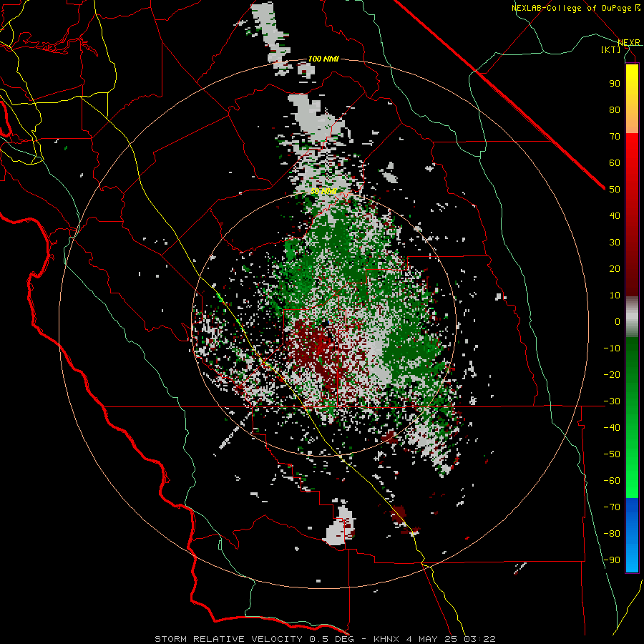Click the 80 value on velocity scale

point(615,110)
